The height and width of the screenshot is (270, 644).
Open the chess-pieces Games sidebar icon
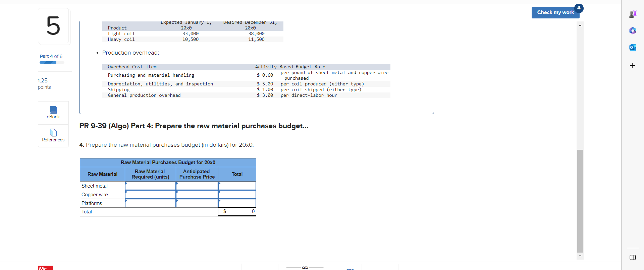[633, 14]
